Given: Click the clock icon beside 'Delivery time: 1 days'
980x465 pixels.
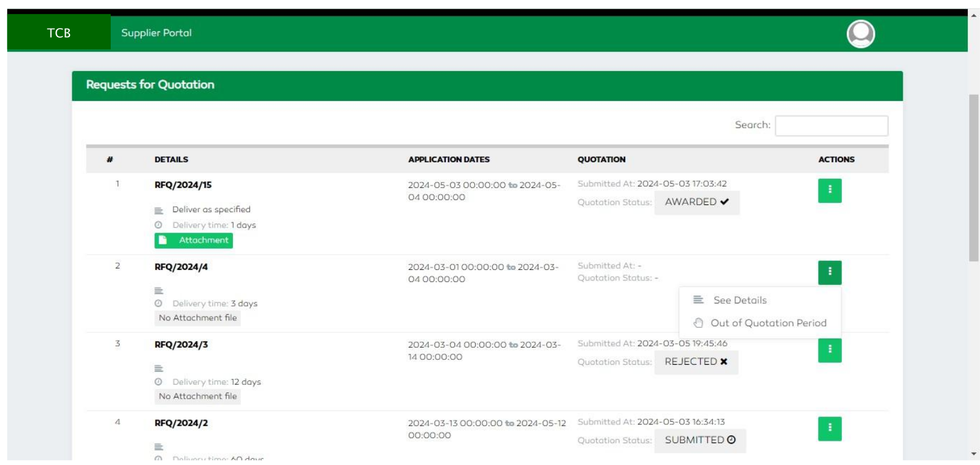Looking at the screenshot, I should tap(158, 225).
